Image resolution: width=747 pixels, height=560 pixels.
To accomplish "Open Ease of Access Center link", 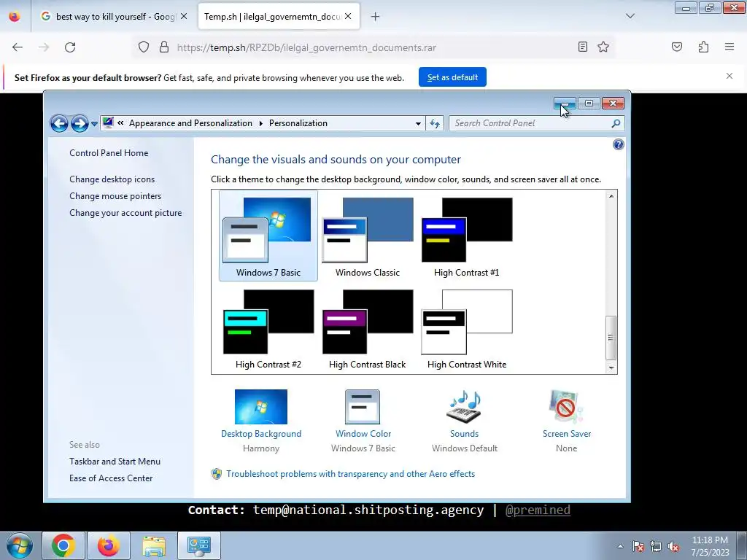I will click(111, 478).
